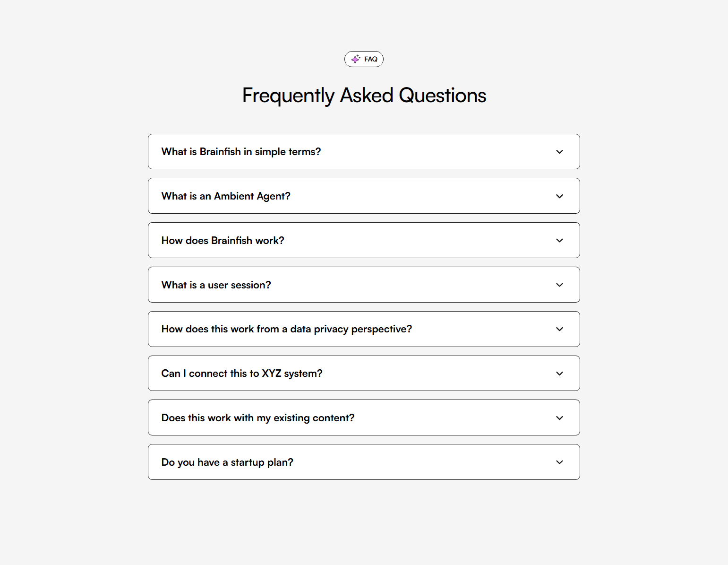Viewport: 728px width, 565px height.
Task: Expand 'How does Brainfish work?' question
Action: pos(559,240)
